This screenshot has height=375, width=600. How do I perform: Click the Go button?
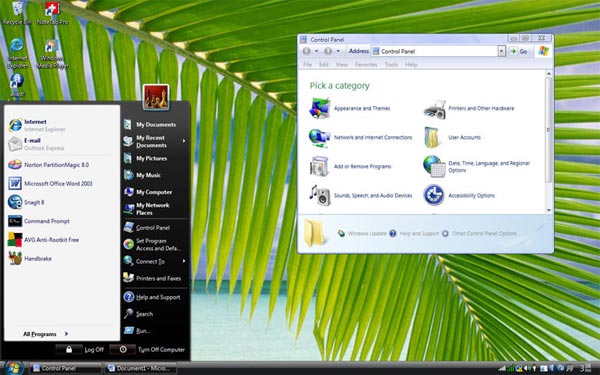pos(518,51)
